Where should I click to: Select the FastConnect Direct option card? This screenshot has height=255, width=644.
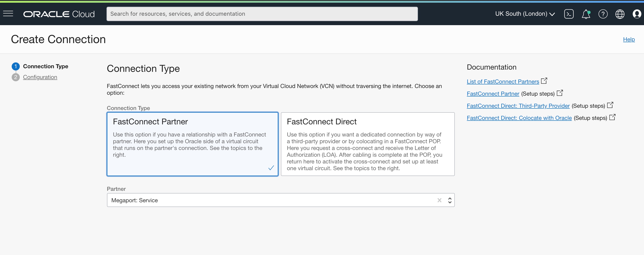[367, 144]
